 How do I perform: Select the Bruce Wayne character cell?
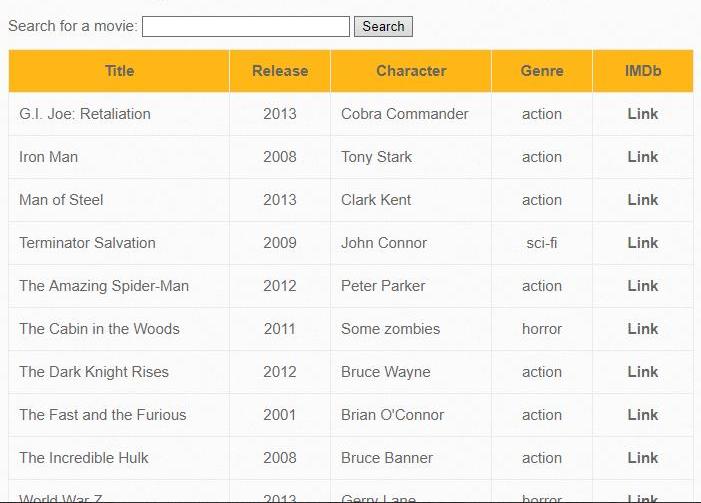pyautogui.click(x=411, y=372)
